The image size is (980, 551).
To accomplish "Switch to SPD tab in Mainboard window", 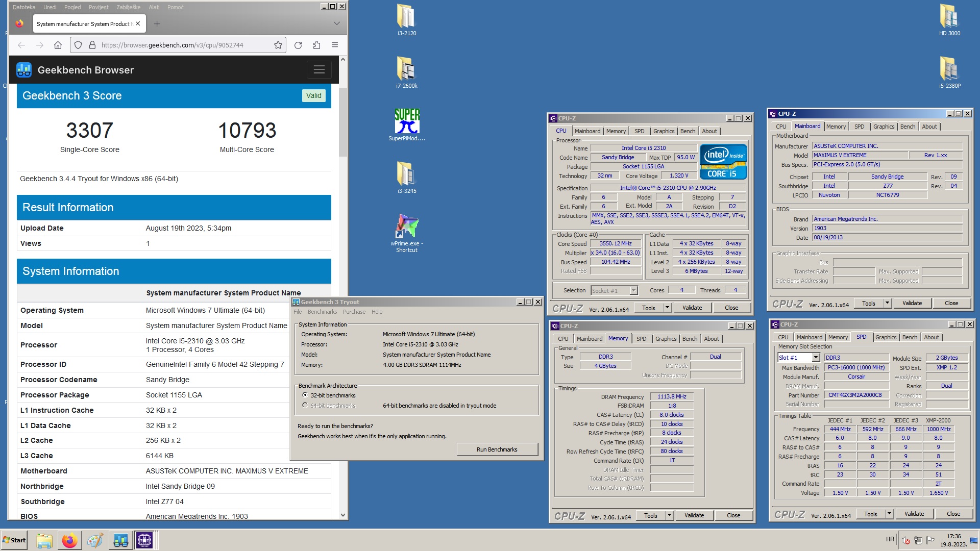I will pos(859,127).
